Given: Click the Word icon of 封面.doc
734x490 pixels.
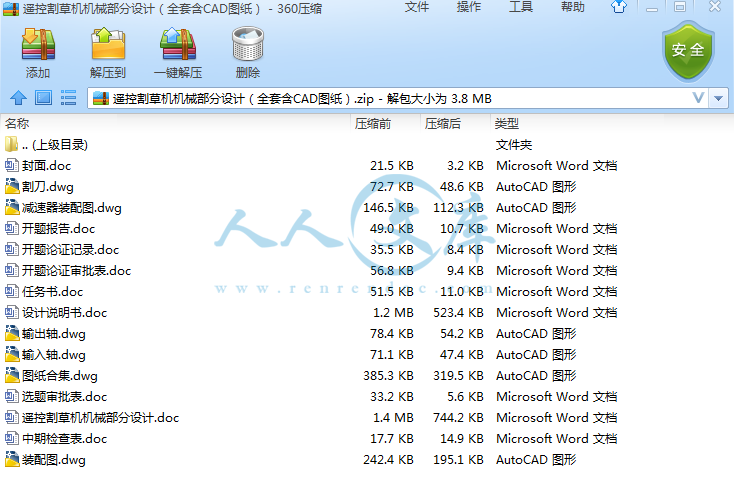Looking at the screenshot, I should 12,165.
